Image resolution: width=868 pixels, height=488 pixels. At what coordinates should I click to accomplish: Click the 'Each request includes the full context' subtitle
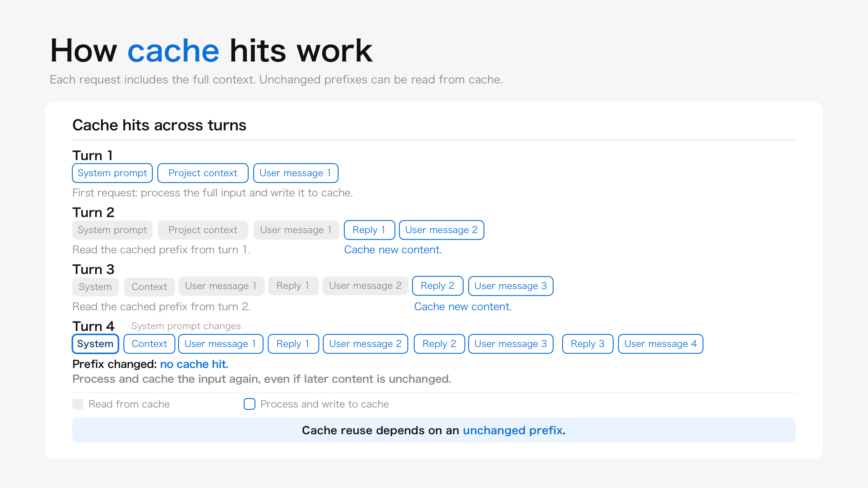click(x=276, y=80)
